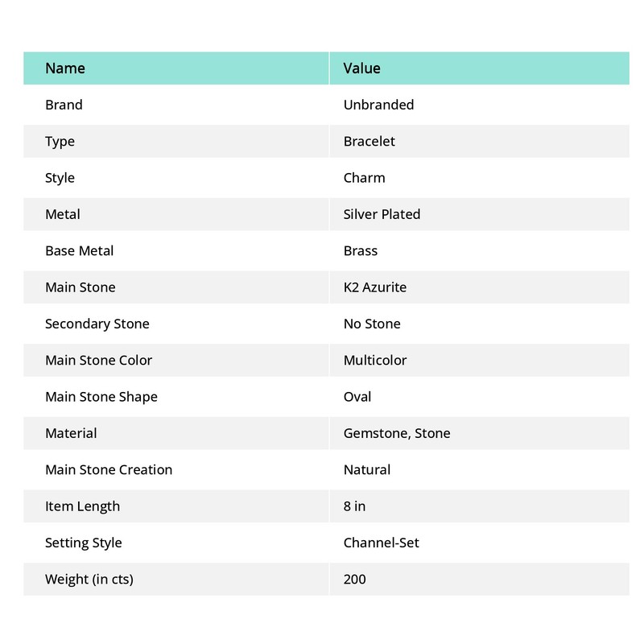Click the Multicolor stone color value

pos(375,360)
